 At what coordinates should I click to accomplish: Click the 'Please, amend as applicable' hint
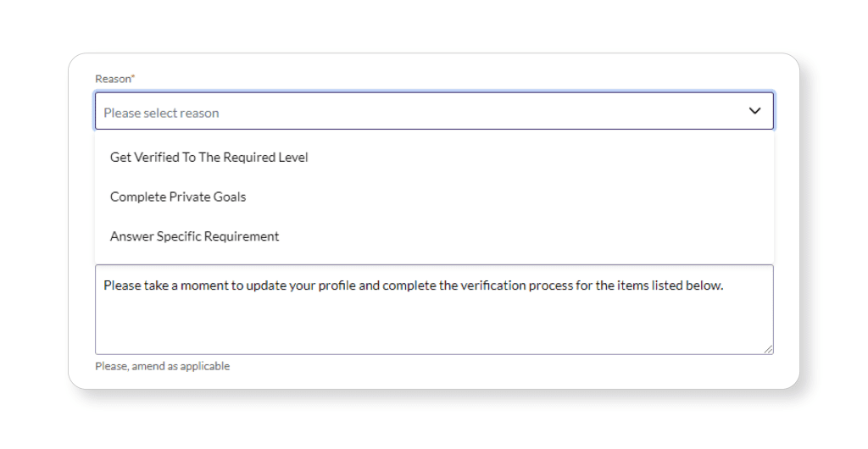coord(162,366)
